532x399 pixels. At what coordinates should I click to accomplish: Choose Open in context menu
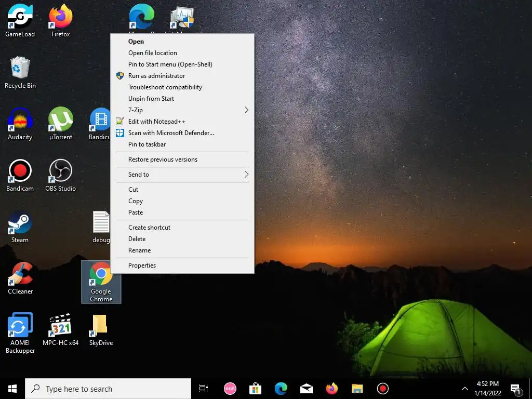point(182,42)
